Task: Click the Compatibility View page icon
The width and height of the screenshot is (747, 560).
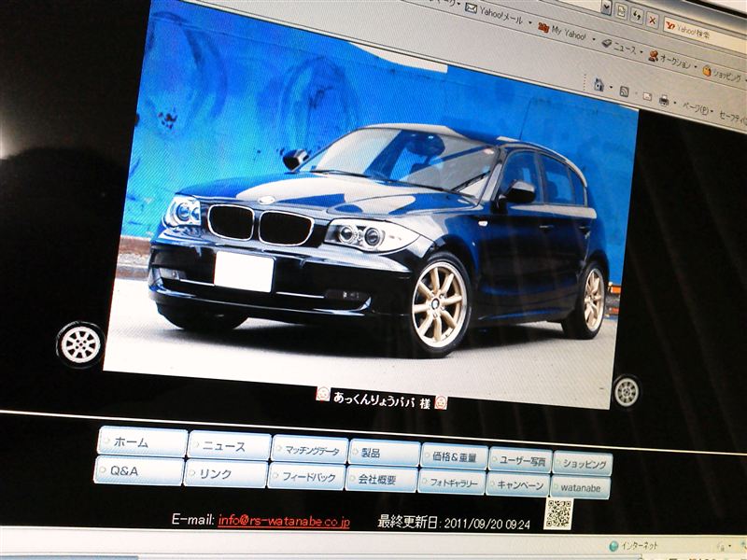Action: [621, 11]
